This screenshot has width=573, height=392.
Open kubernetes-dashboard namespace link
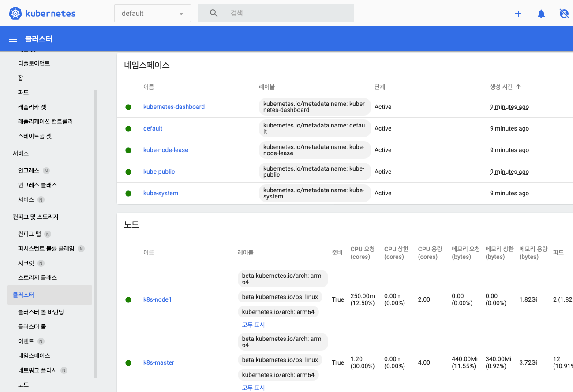coord(174,107)
